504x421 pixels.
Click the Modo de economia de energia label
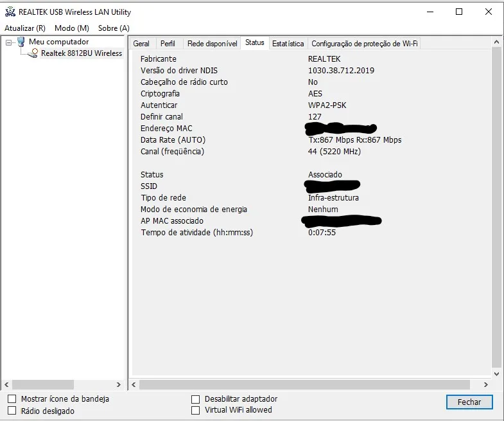tap(194, 210)
